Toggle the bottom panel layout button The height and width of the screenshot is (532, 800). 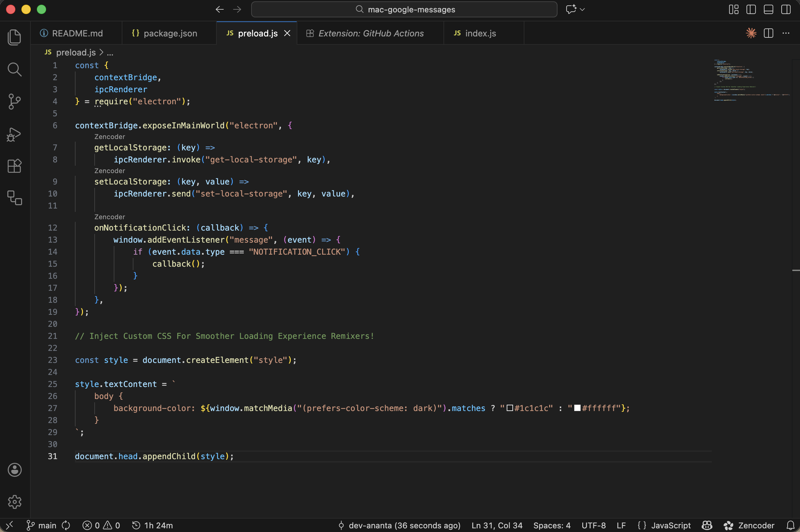[x=768, y=9]
